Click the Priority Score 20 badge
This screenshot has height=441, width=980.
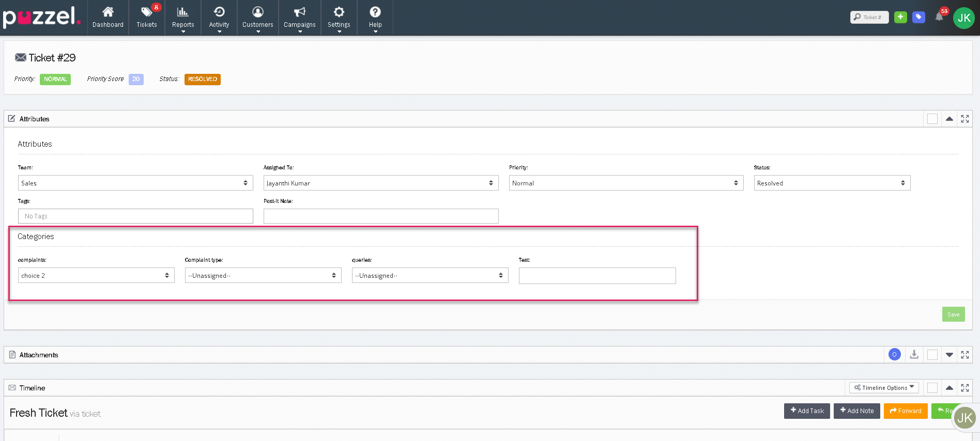click(x=136, y=79)
